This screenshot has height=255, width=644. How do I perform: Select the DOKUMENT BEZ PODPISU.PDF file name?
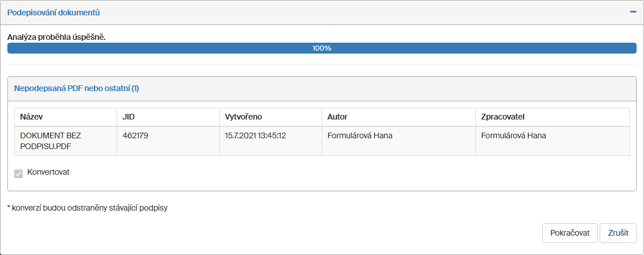(51, 141)
